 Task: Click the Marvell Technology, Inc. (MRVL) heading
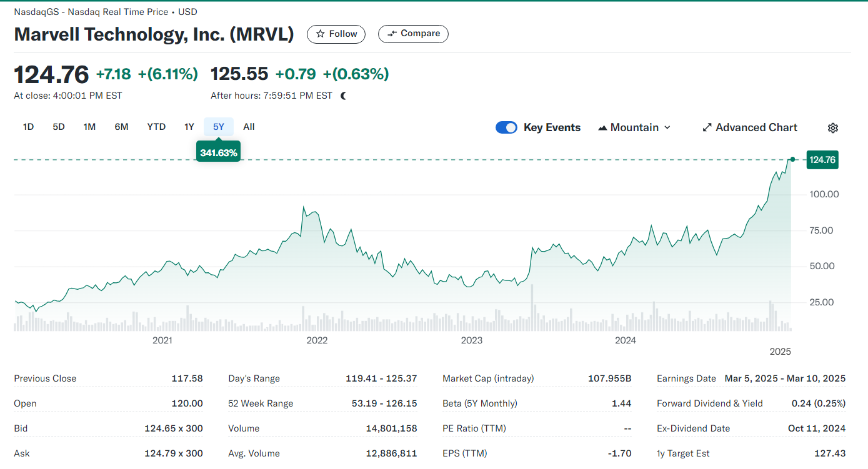tap(154, 34)
